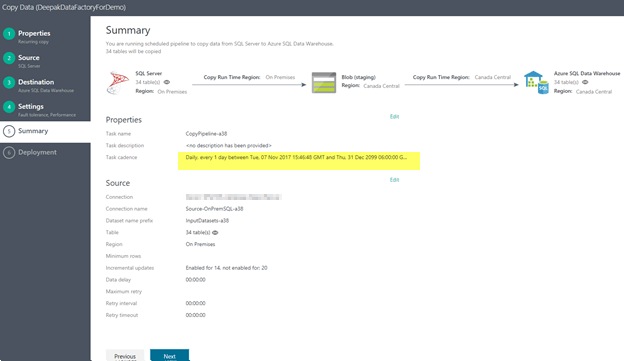
Task: Edit the Properties section
Action: (x=394, y=117)
